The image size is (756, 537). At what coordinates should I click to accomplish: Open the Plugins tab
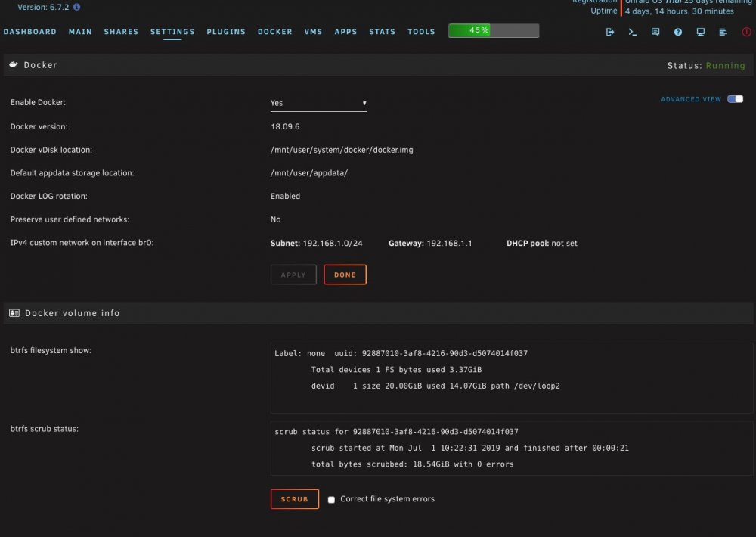[x=226, y=32]
